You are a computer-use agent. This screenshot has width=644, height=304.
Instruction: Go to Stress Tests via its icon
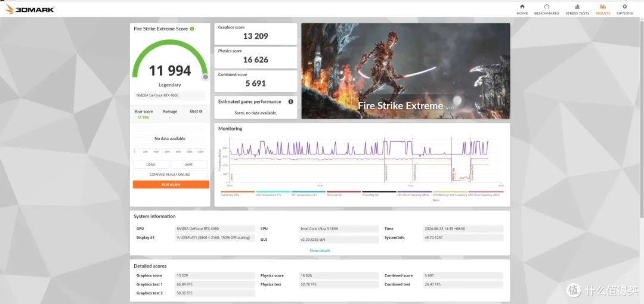point(577,7)
